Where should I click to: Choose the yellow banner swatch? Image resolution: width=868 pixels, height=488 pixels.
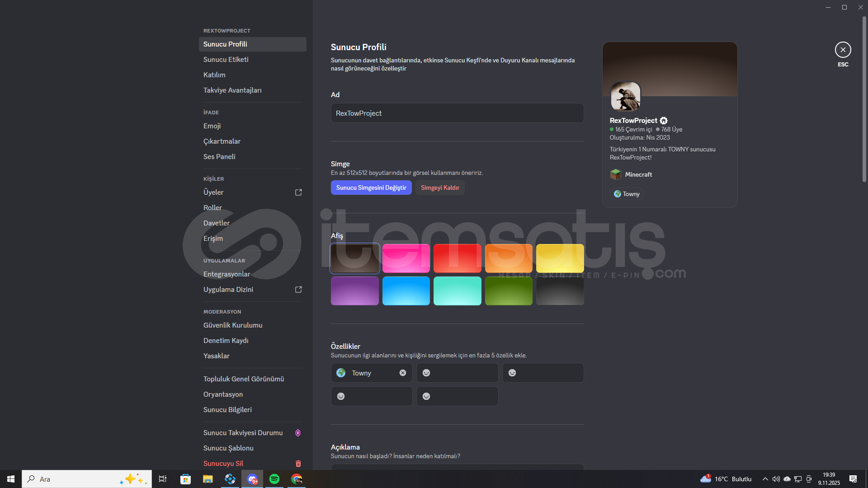(x=560, y=258)
